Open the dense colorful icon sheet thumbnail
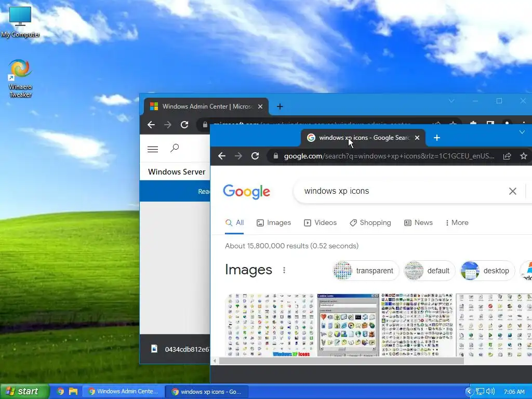The image size is (532, 399). [x=417, y=325]
